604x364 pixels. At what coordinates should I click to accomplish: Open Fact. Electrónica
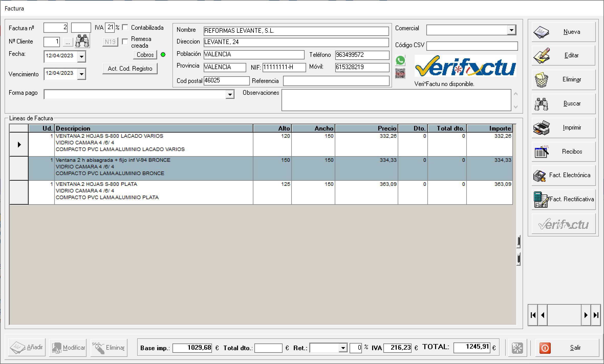(564, 175)
